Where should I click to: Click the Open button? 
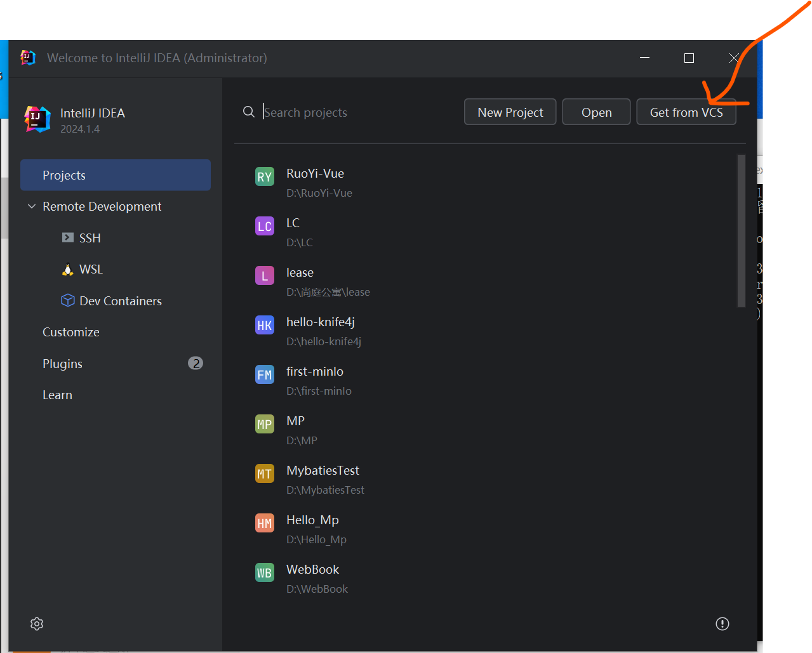click(x=596, y=112)
